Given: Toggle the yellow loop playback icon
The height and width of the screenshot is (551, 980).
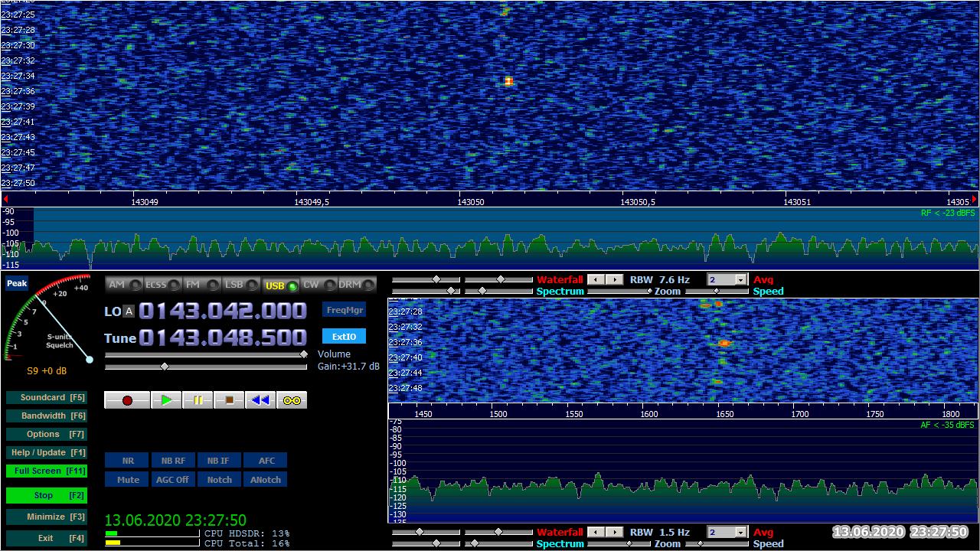Looking at the screenshot, I should coord(292,400).
